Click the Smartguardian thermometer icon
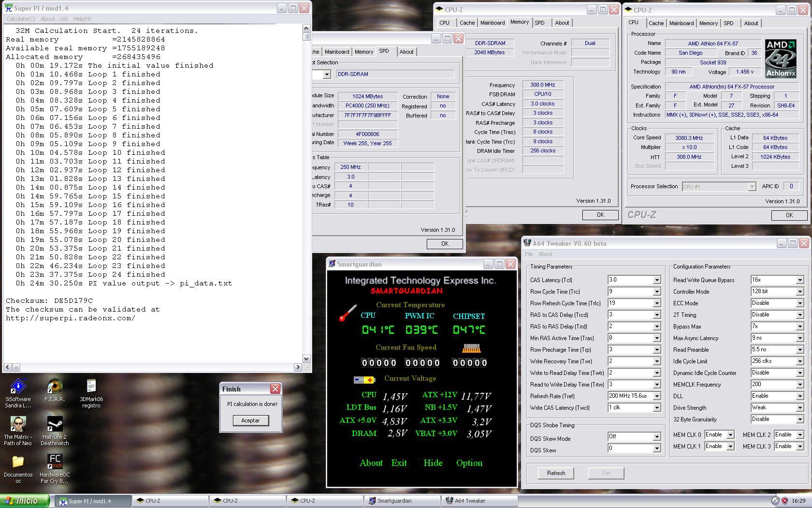Screen dimensions: 812x508 pyautogui.click(x=348, y=313)
